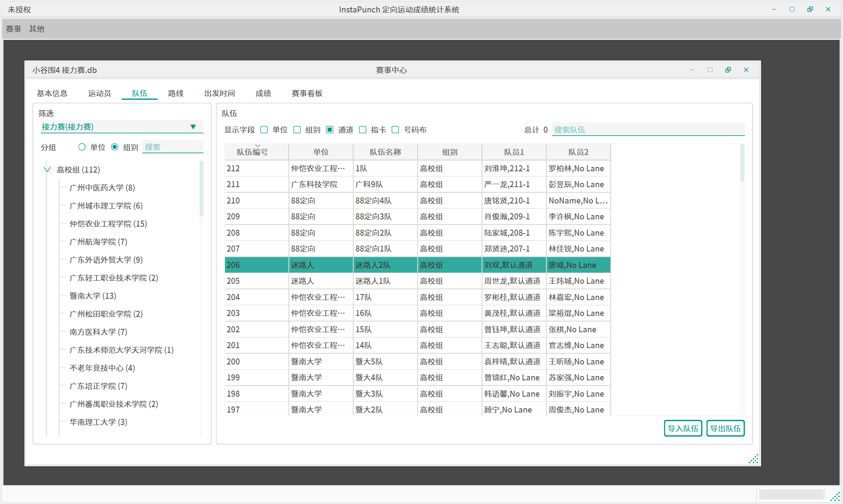Screen dimensions: 843x504
Task: Click the team table vertical scrollbar
Action: 742,163
